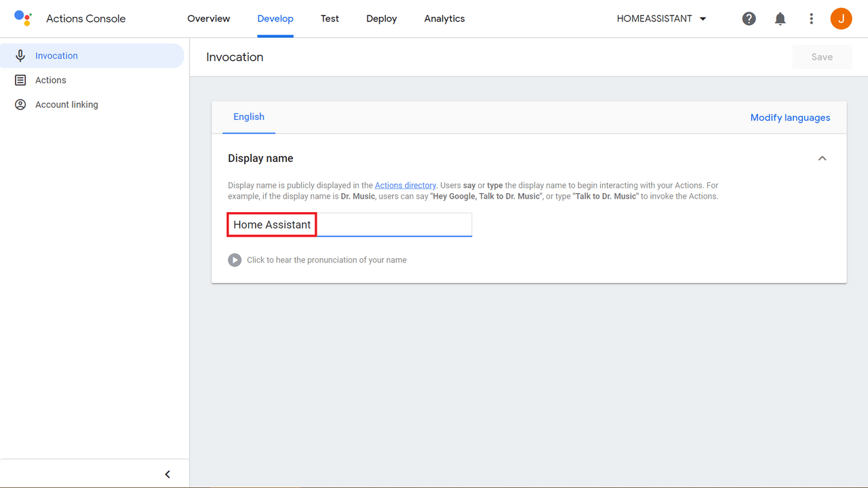
Task: Open the Actions directory link
Action: click(406, 185)
